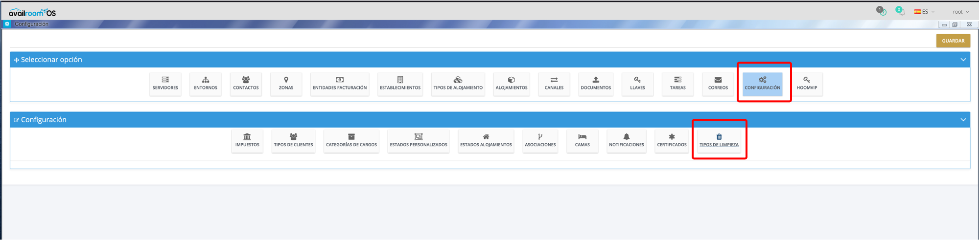Collapse the Configuración panel chevron

[x=963, y=120]
